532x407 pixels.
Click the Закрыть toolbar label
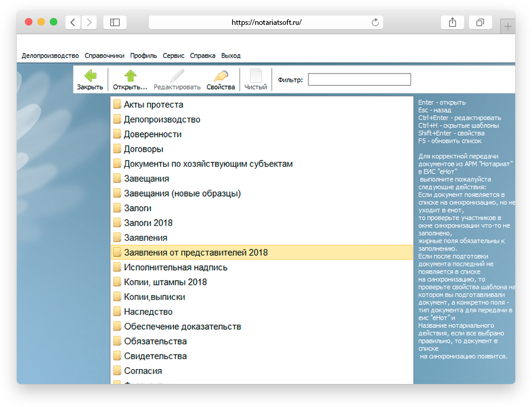point(90,87)
